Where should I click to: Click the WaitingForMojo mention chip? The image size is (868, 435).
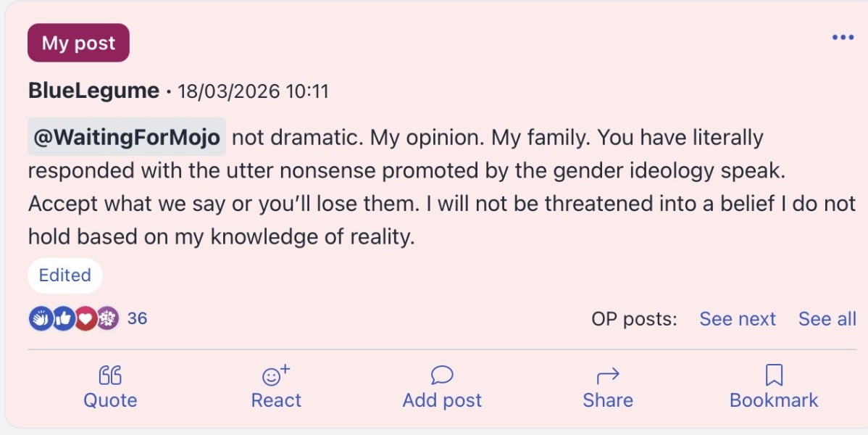126,137
